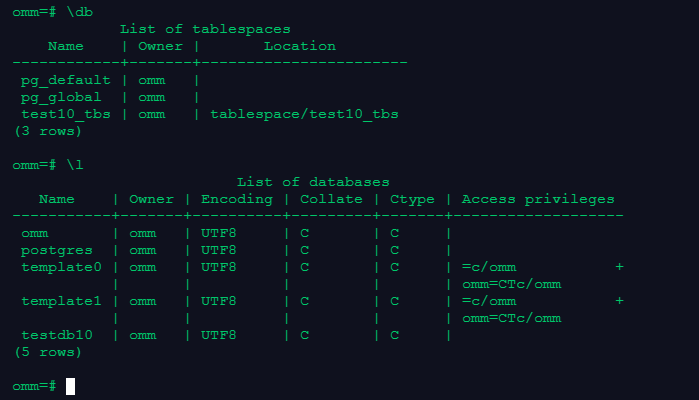Image resolution: width=699 pixels, height=400 pixels.
Task: Click the Location column header
Action: pyautogui.click(x=300, y=46)
